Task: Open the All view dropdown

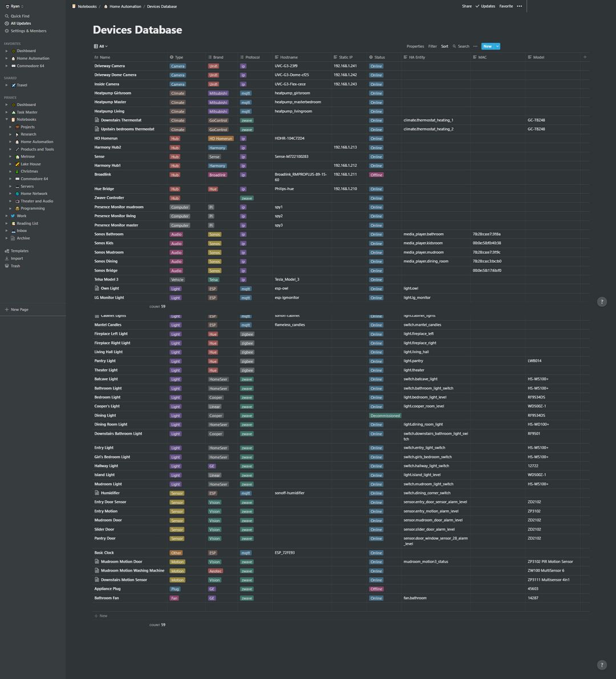Action: (x=100, y=46)
